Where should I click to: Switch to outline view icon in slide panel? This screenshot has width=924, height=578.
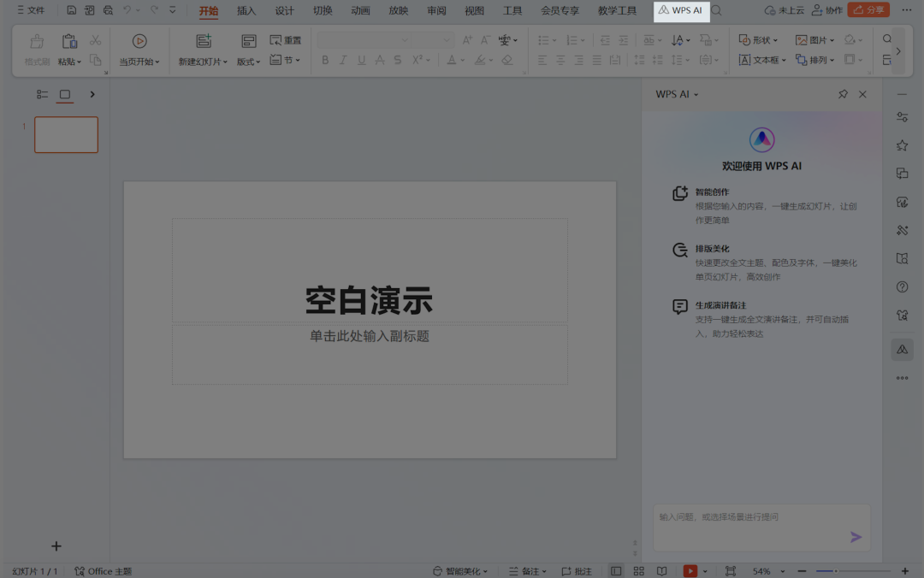(42, 94)
